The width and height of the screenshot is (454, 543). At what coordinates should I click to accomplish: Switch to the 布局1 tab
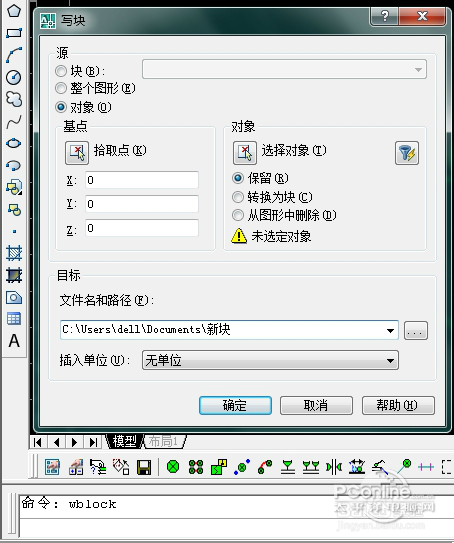click(x=163, y=442)
